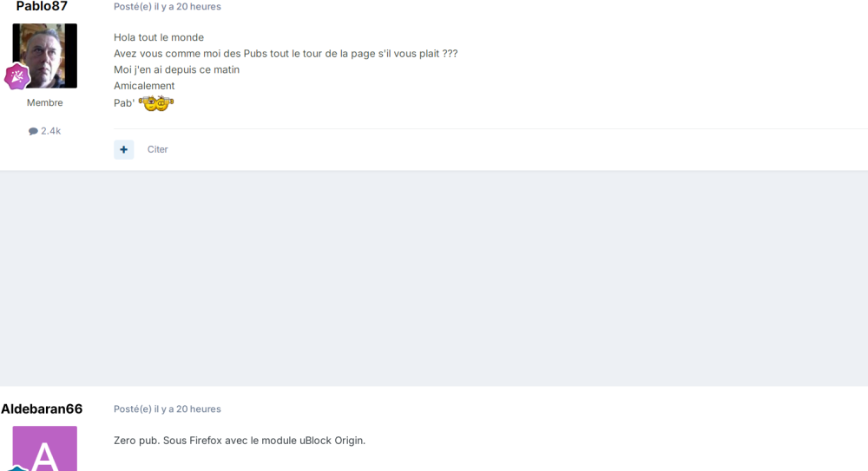Open Pablo87's profile from the username
The width and height of the screenshot is (868, 471).
[x=42, y=7]
